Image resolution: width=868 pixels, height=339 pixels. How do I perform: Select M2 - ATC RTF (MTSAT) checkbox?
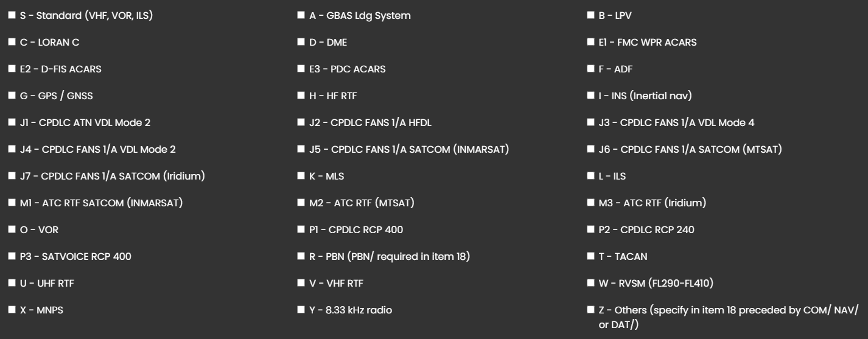click(x=301, y=203)
